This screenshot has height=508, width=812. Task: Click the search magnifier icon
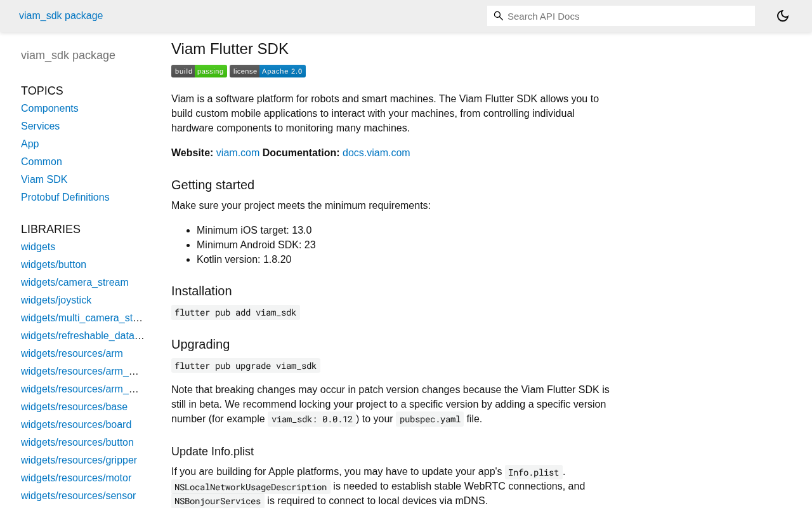(499, 16)
